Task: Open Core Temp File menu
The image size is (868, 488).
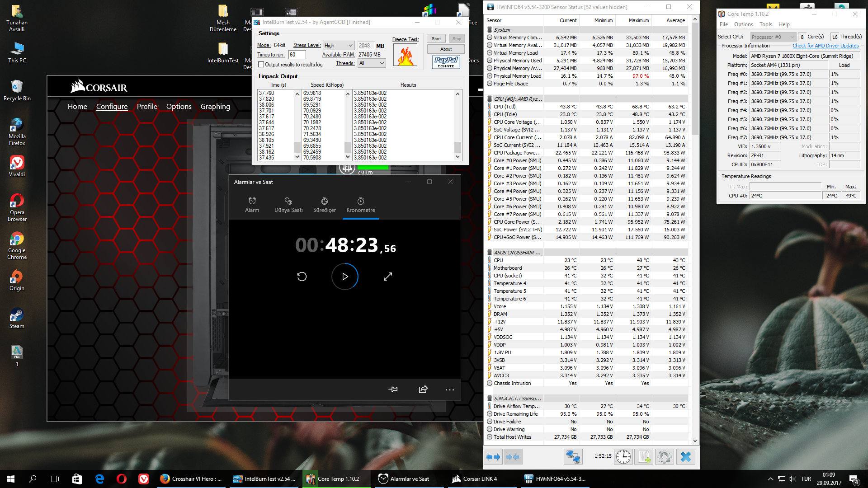Action: [x=724, y=24]
